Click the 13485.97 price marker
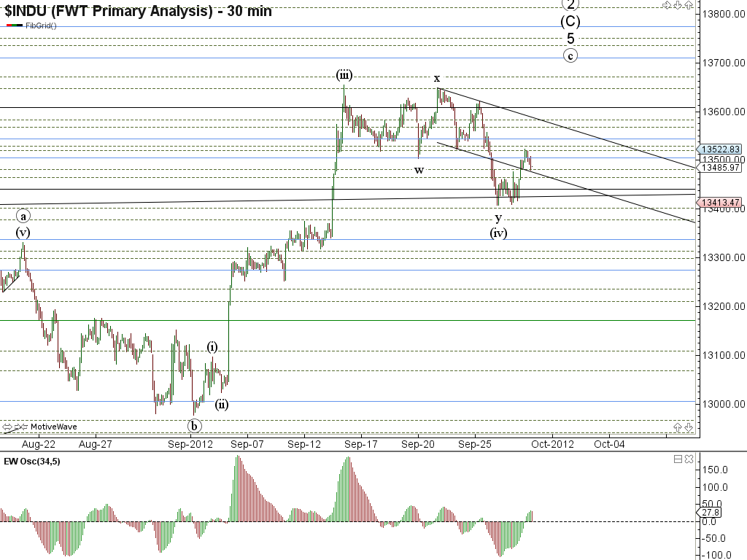Screen dimensions: 747x560 click(721, 167)
